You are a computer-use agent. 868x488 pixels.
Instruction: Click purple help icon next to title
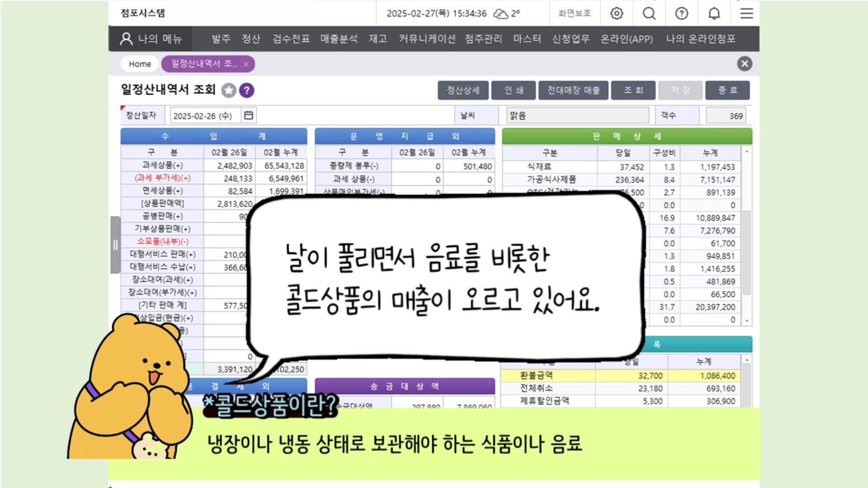(x=247, y=90)
